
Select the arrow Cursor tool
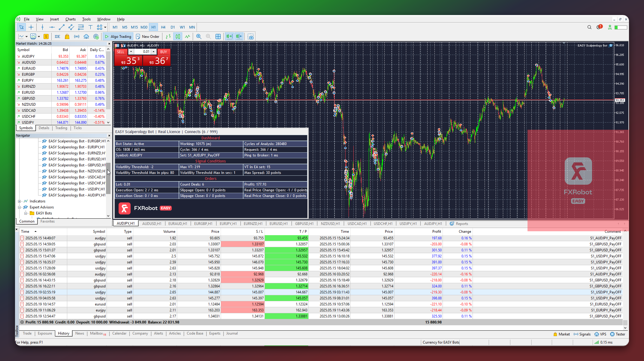[x=21, y=27]
